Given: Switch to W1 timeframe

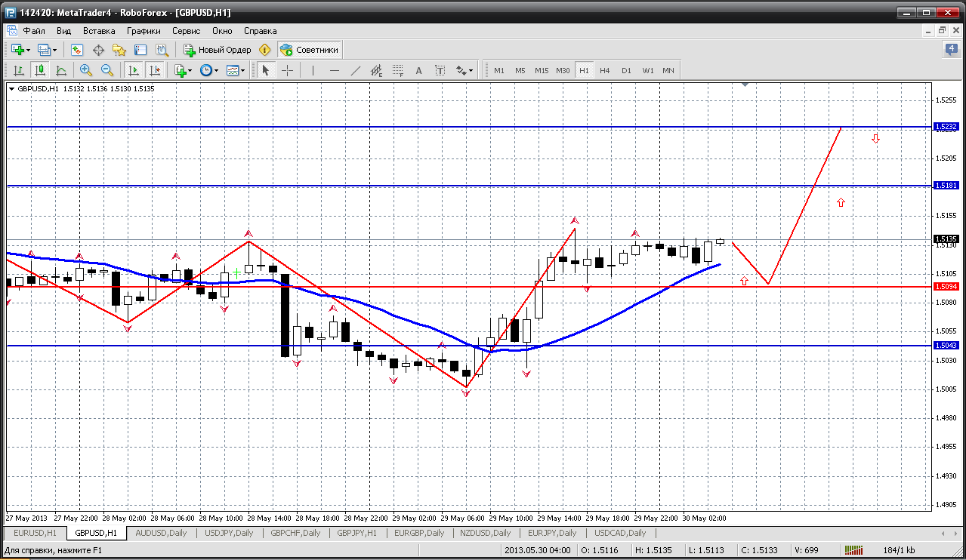Looking at the screenshot, I should pyautogui.click(x=647, y=70).
